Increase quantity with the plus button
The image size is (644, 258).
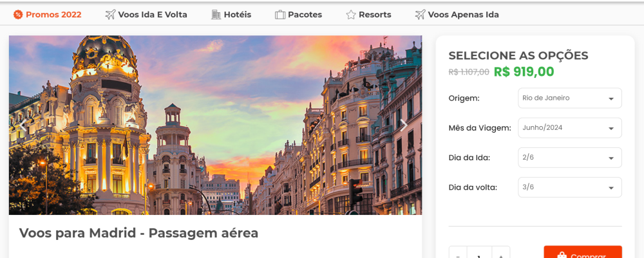click(x=501, y=253)
